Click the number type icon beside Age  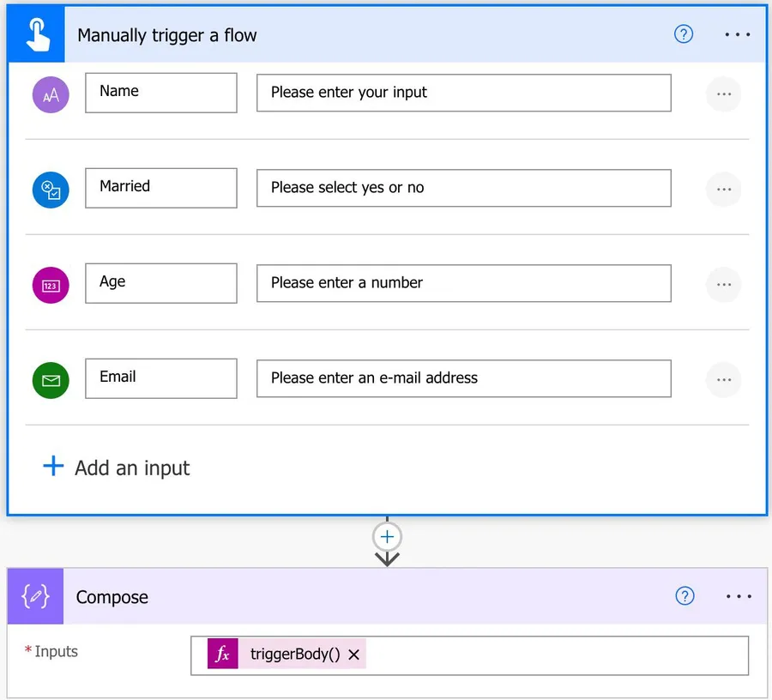coord(51,285)
